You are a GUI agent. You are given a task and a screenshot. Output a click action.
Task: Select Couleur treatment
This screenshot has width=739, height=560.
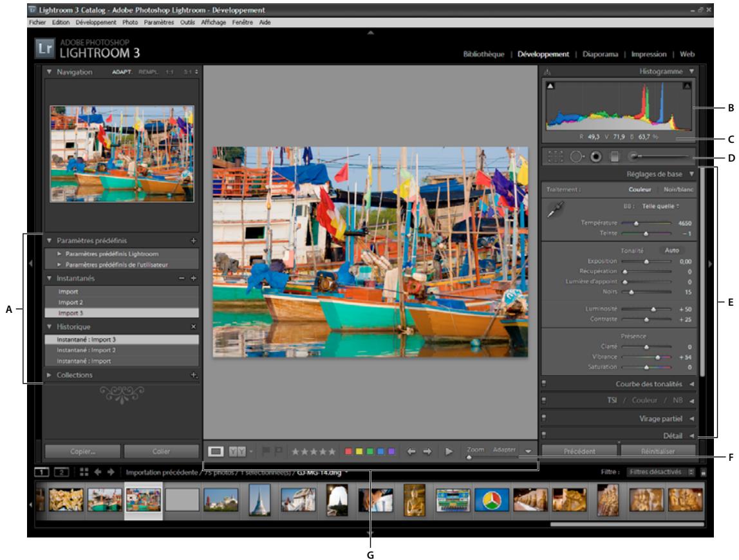(640, 189)
